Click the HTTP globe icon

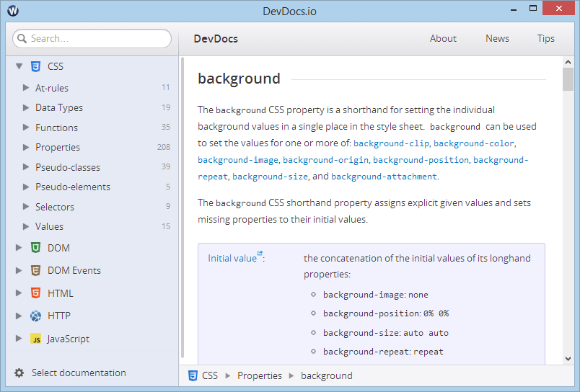pos(35,316)
